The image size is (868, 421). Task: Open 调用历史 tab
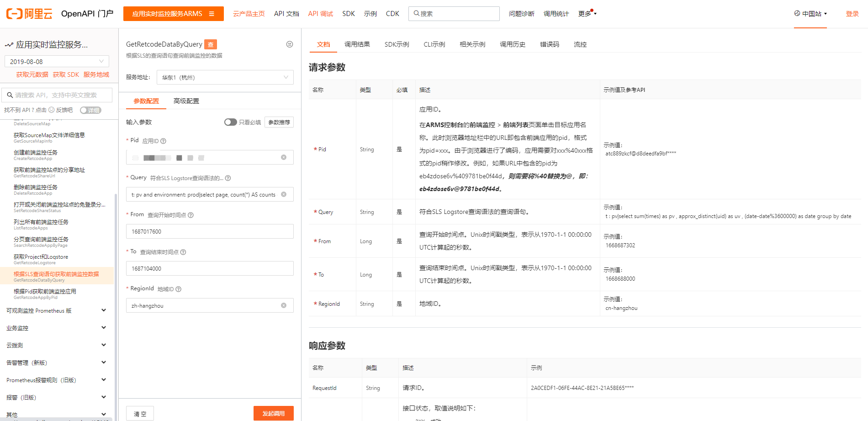click(513, 44)
